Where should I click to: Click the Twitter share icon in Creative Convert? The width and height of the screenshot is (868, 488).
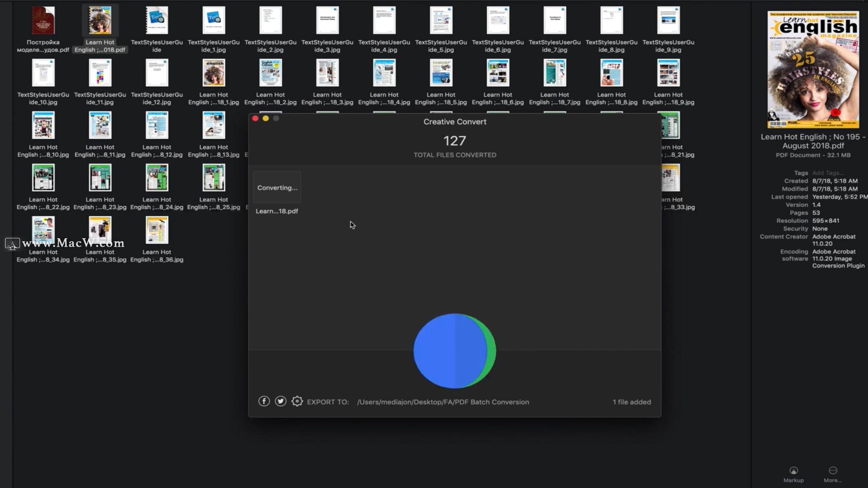280,401
